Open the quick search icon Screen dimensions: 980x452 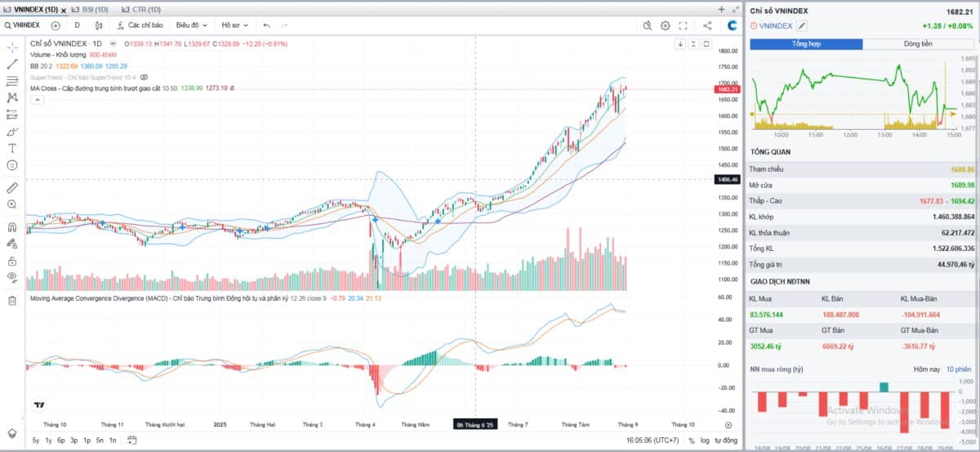[647, 25]
